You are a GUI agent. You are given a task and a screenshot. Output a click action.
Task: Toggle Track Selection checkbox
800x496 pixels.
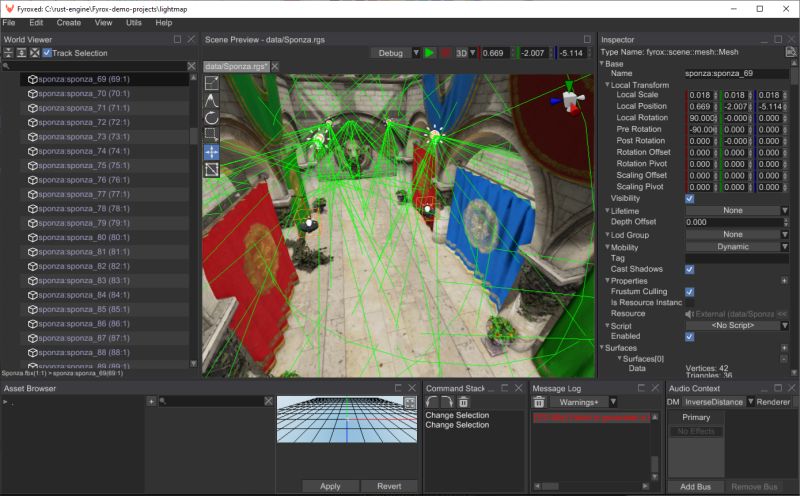(x=47, y=53)
